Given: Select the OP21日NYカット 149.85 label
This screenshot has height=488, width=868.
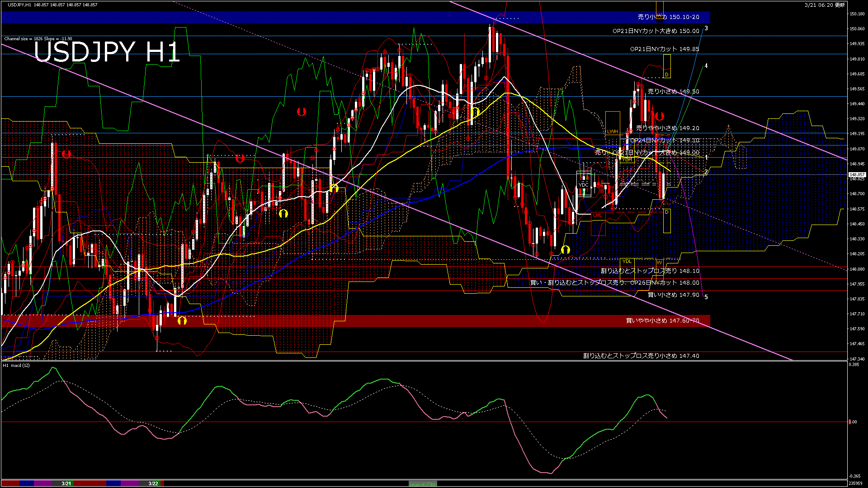Looking at the screenshot, I should click(x=665, y=49).
